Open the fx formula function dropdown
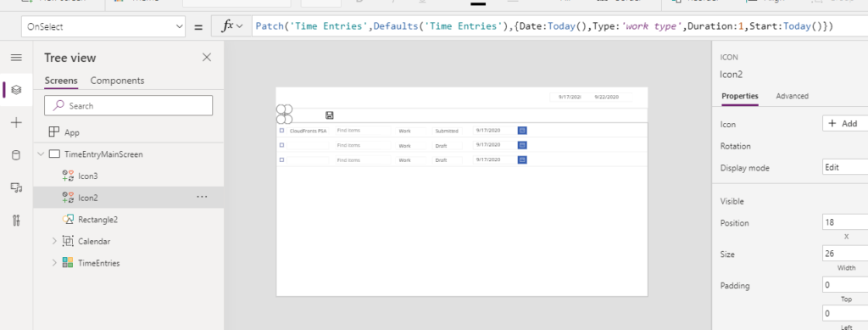Image resolution: width=868 pixels, height=330 pixels. point(232,26)
